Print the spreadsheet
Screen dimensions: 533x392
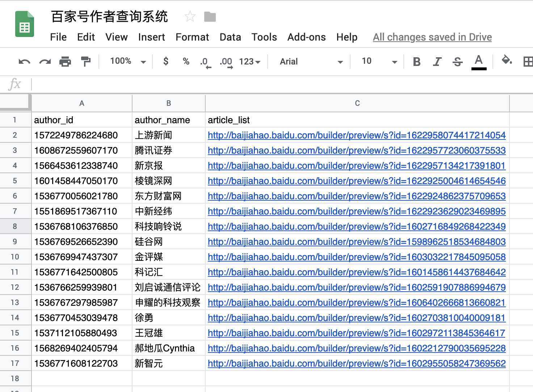tap(65, 62)
